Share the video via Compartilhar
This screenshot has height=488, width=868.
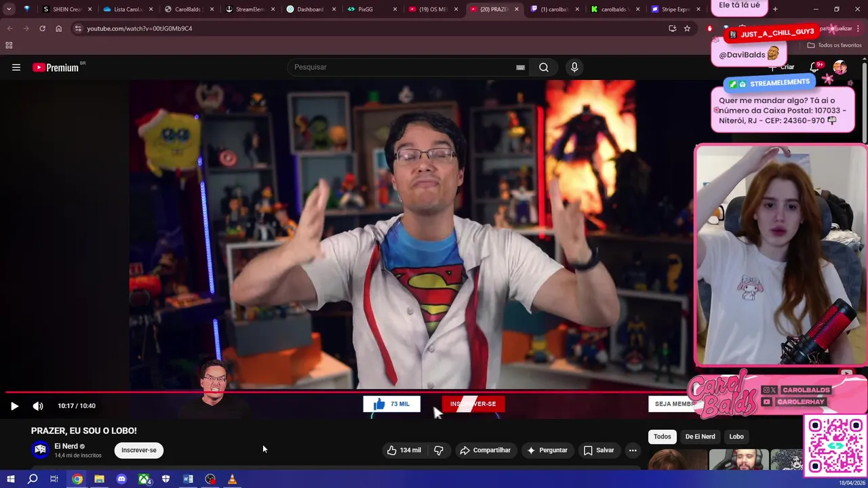coord(485,450)
